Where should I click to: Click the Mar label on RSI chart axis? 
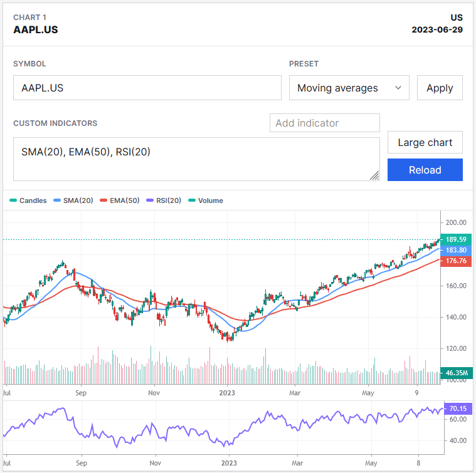(297, 463)
